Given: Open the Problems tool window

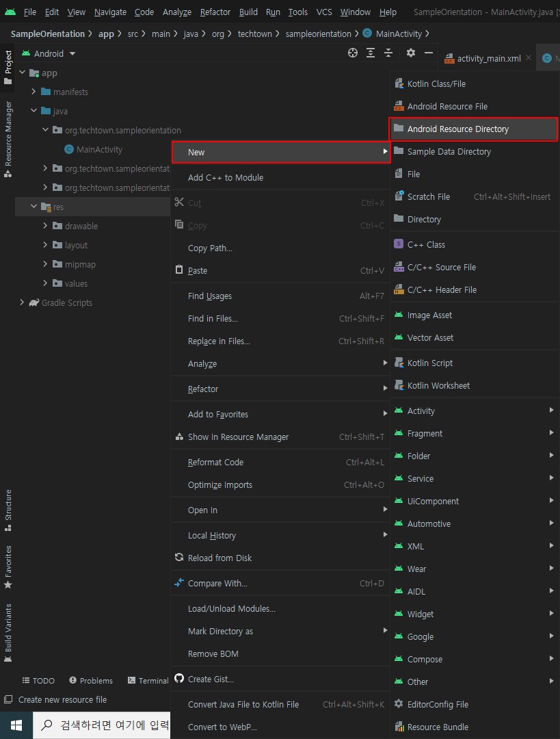Looking at the screenshot, I should coord(91,681).
